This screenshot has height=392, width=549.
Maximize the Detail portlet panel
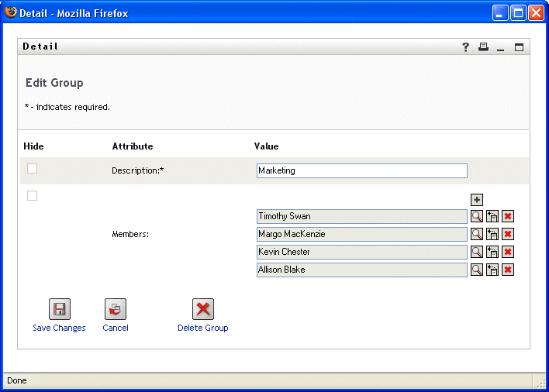519,46
